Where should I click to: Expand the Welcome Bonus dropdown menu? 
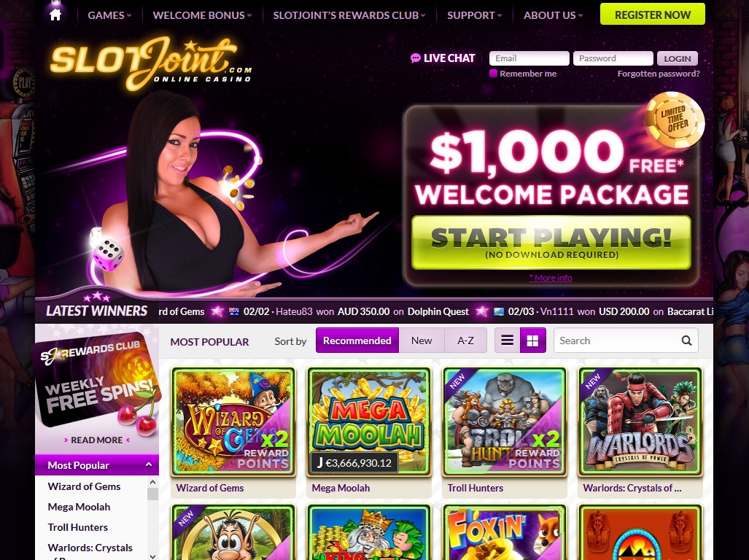(202, 15)
